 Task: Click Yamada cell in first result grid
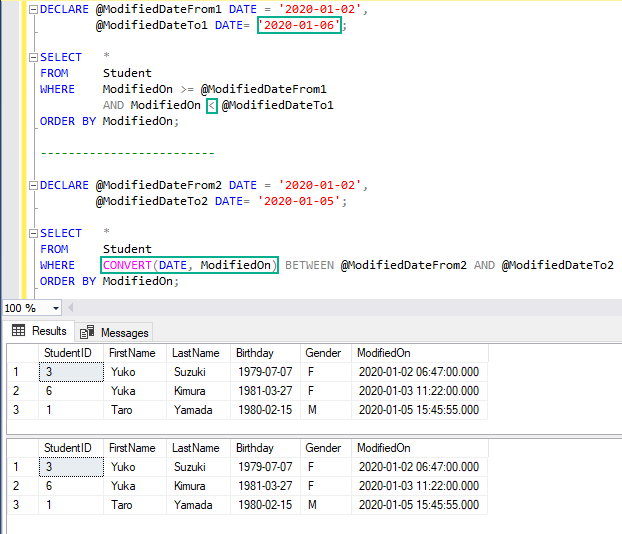[x=198, y=410]
